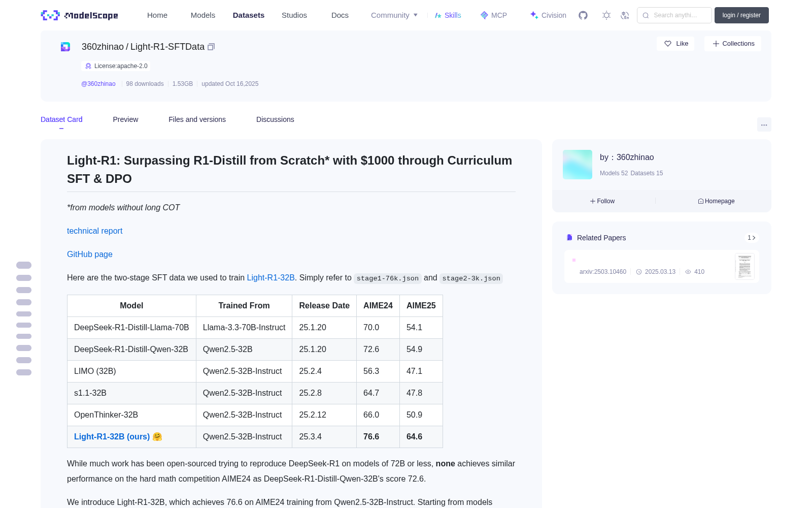Open the three-dots more options button

(764, 124)
